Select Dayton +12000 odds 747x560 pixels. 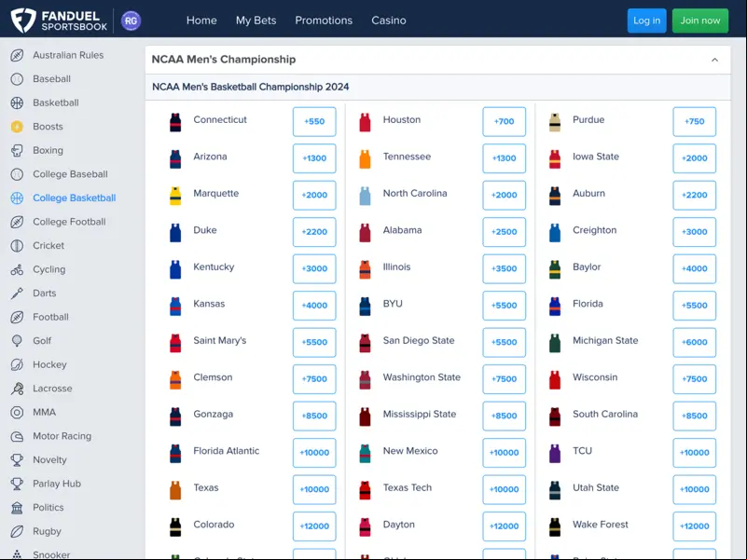point(504,526)
